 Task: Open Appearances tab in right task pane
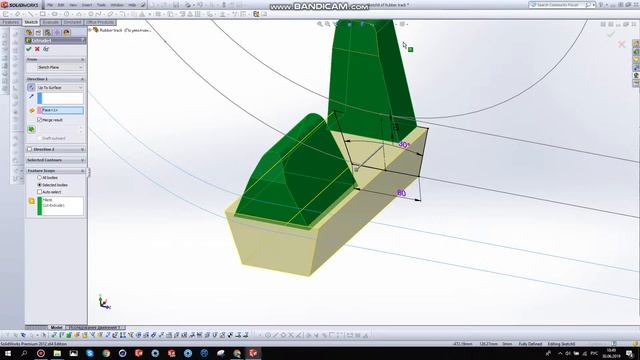(x=636, y=76)
